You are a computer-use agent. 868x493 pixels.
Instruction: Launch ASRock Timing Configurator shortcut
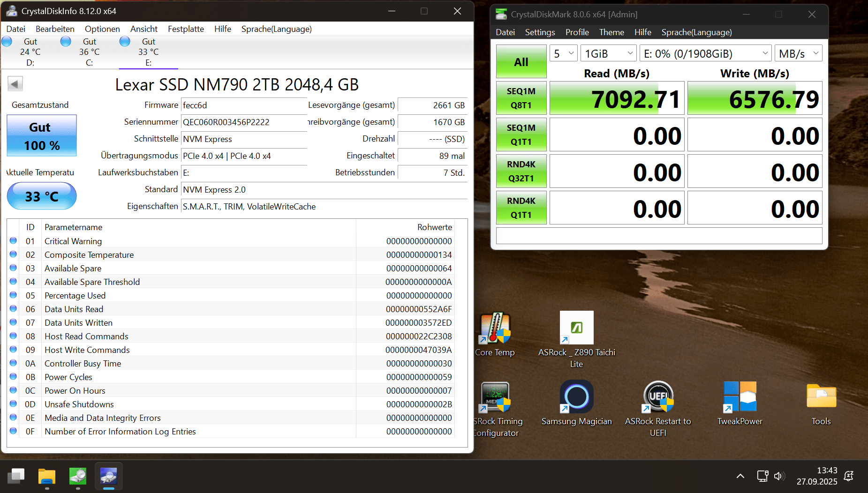pyautogui.click(x=496, y=409)
